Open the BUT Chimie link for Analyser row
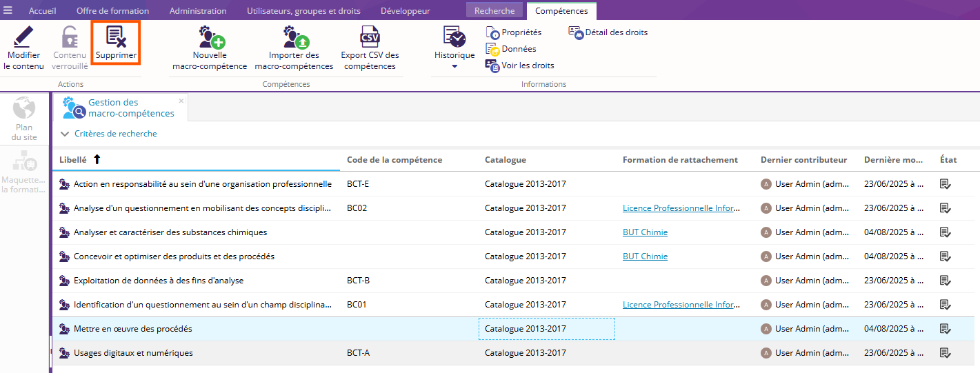 [x=645, y=232]
